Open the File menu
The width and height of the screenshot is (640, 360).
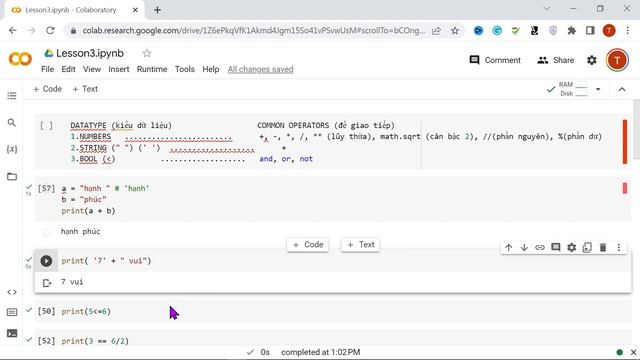coord(47,69)
